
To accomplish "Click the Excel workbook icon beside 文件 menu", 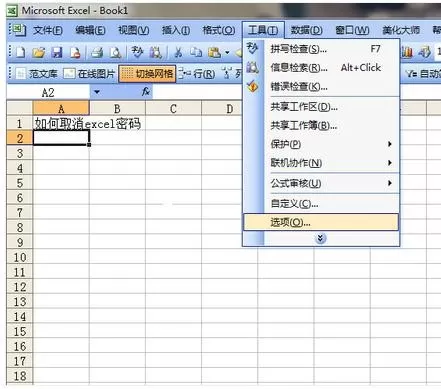I will 18,30.
